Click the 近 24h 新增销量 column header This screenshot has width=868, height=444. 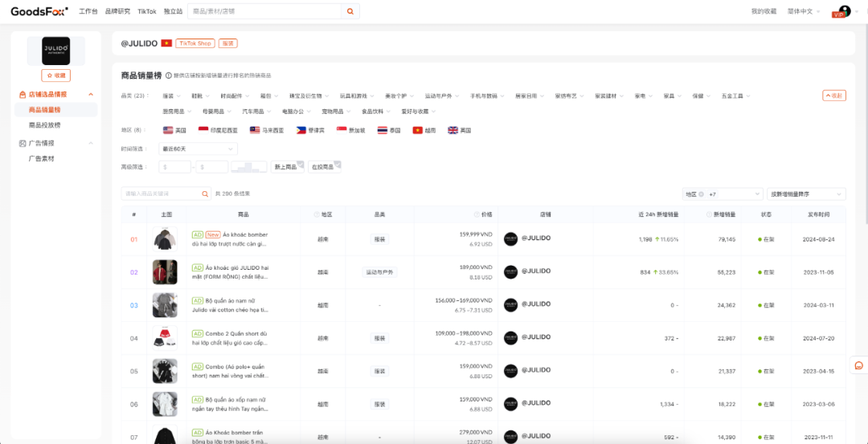point(660,214)
